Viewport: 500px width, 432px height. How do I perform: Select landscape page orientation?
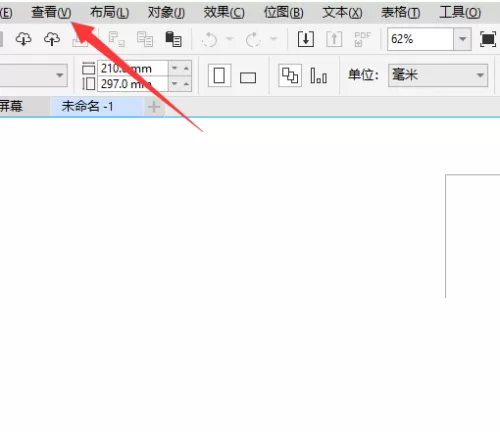point(248,78)
